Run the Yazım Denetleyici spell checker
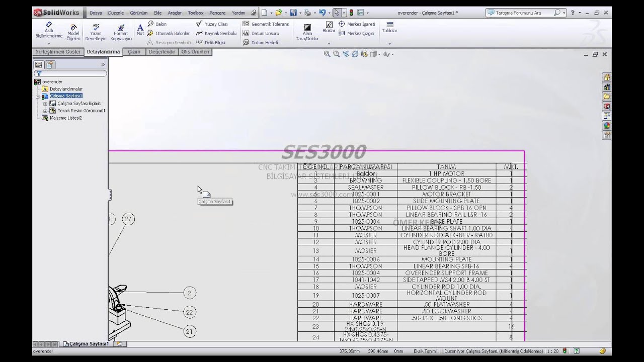 (x=96, y=32)
